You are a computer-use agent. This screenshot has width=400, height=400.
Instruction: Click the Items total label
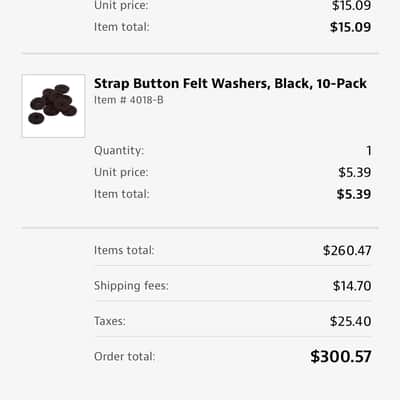[124, 250]
